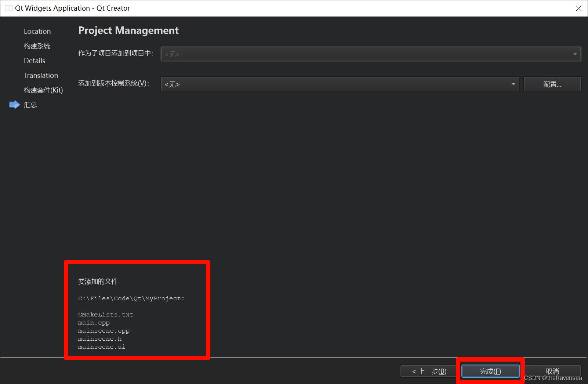The image size is (588, 384).
Task: Click mainscene.cpp in file list
Action: click(104, 331)
